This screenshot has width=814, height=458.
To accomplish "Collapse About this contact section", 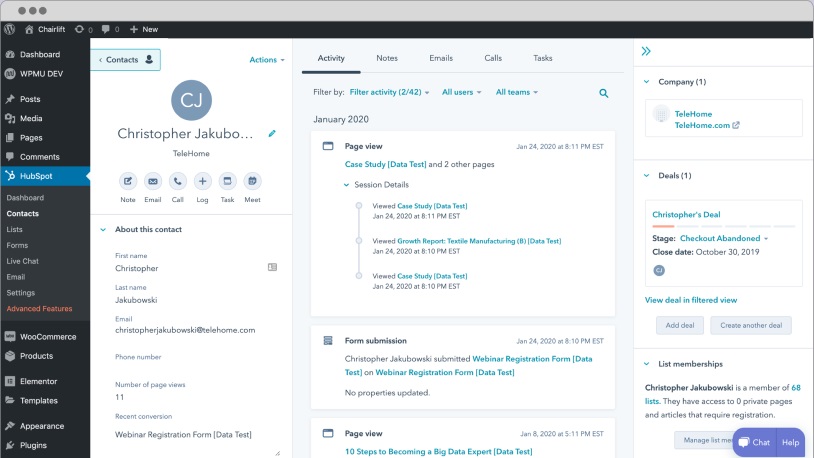I will pos(103,230).
